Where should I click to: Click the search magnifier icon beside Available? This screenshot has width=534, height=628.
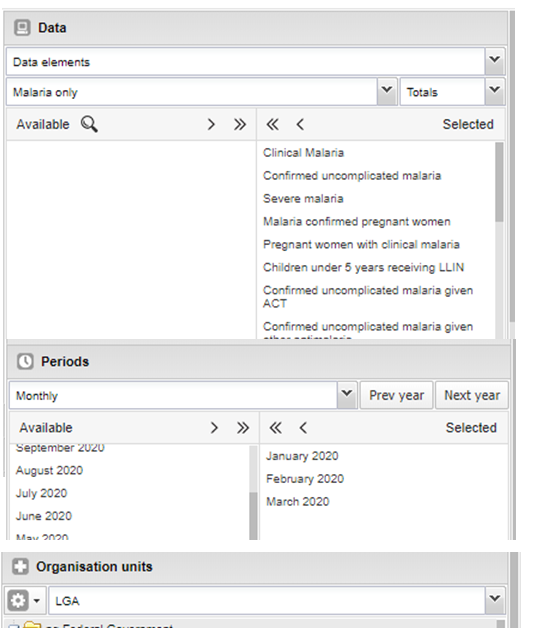pos(89,124)
